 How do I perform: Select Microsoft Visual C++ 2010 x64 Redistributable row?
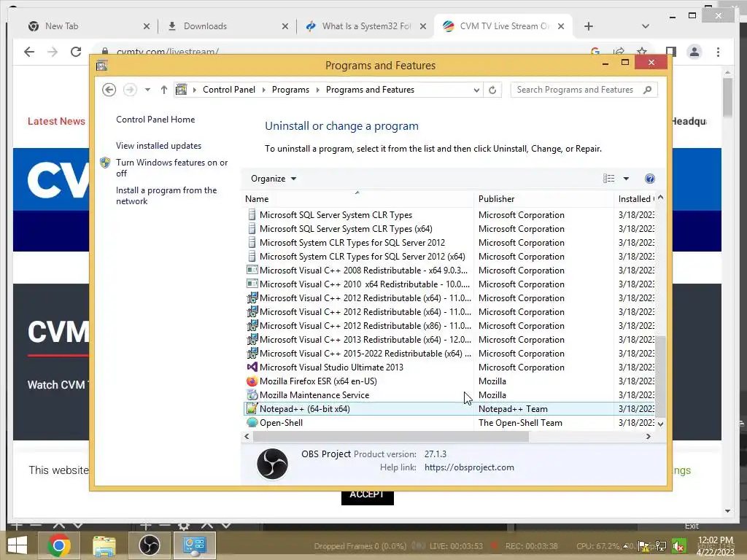point(449,284)
